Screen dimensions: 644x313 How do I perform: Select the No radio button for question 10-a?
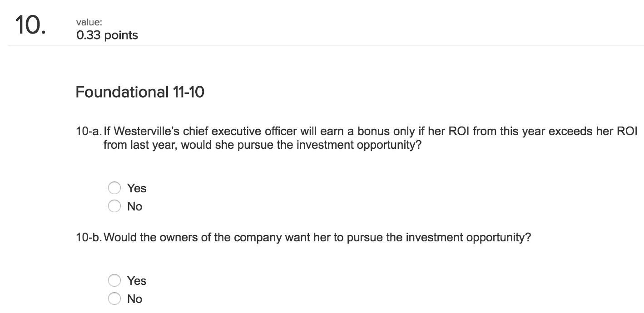(114, 206)
